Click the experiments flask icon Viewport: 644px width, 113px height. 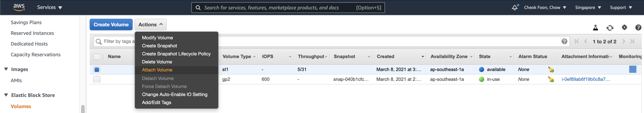[x=595, y=28]
